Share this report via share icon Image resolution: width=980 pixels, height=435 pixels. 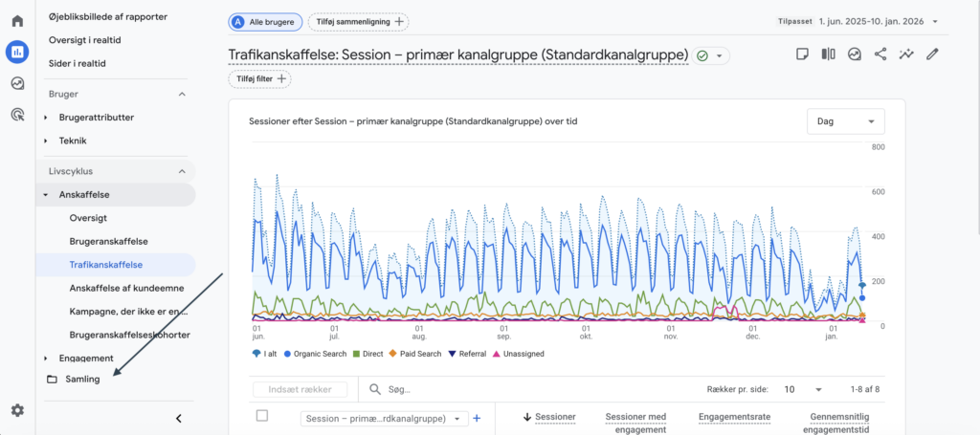pos(880,55)
